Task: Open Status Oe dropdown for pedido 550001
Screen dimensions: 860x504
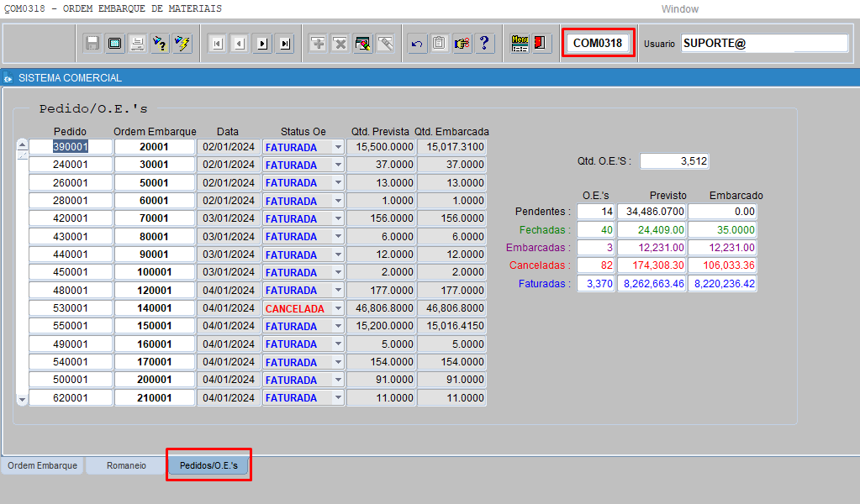Action: click(x=338, y=325)
